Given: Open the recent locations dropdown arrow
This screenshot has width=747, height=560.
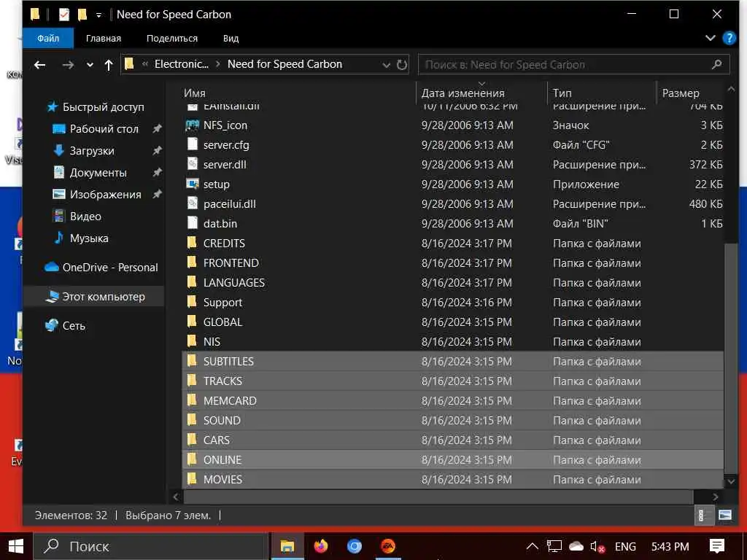Looking at the screenshot, I should pos(90,65).
